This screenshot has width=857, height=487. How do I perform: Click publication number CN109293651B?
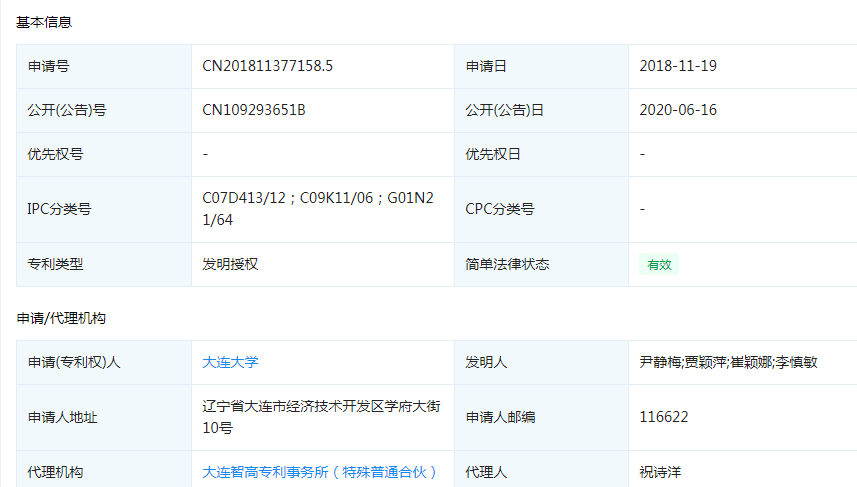(253, 110)
